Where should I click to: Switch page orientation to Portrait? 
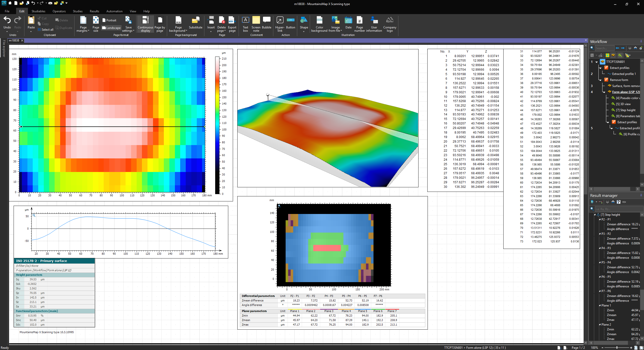110,20
